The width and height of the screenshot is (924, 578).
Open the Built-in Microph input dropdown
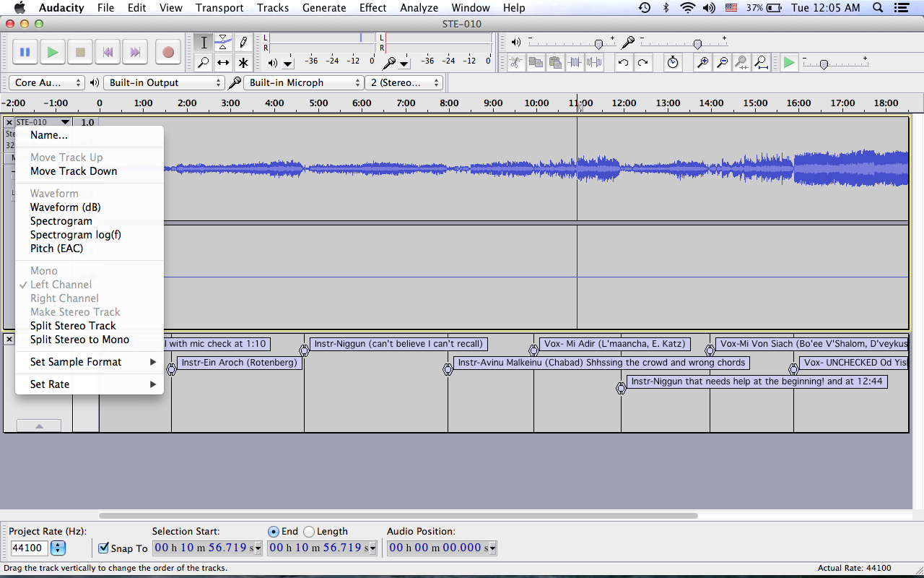pos(303,83)
